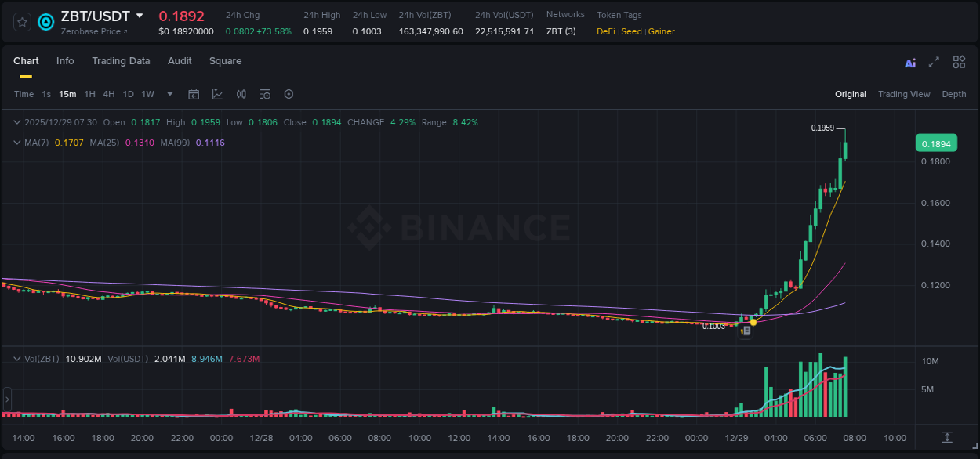Open the widgets grid icon near AI button
Screen dimensions: 980x459
click(959, 62)
